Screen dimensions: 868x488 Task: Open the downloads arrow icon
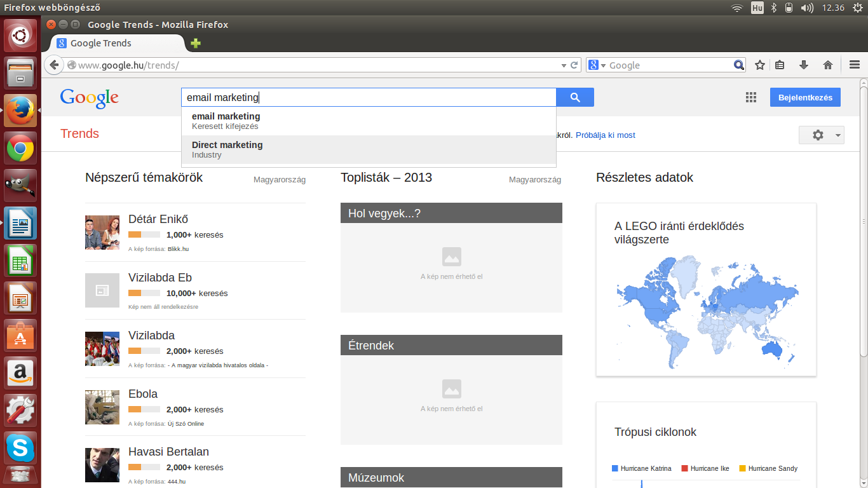click(803, 65)
